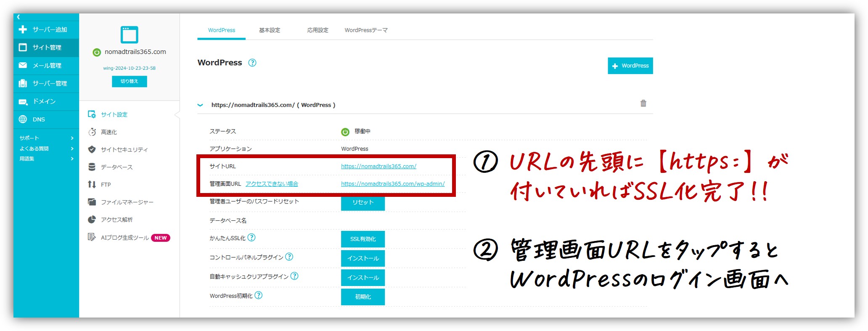The height and width of the screenshot is (331, 868).
Task: Click the アクセス解析 pie chart icon
Action: 92,220
